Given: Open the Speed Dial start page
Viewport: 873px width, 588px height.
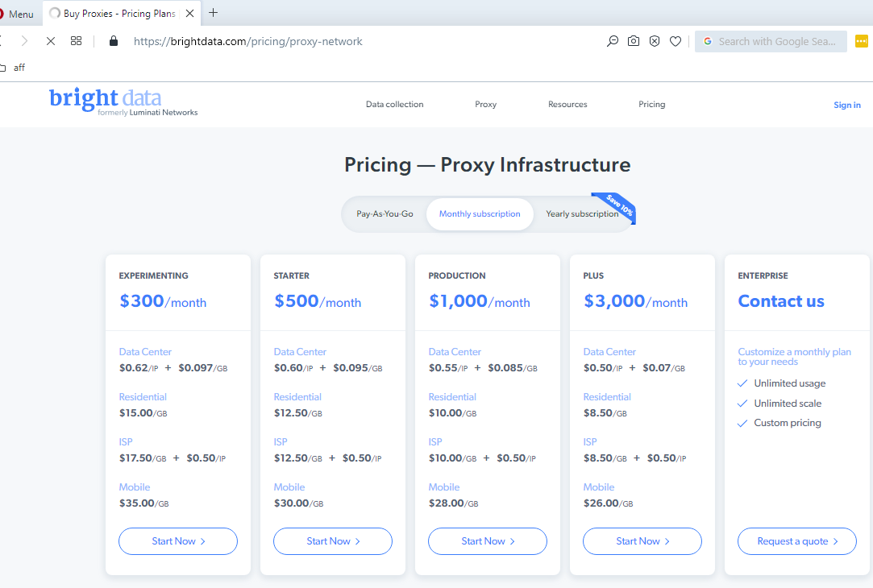Looking at the screenshot, I should point(76,41).
